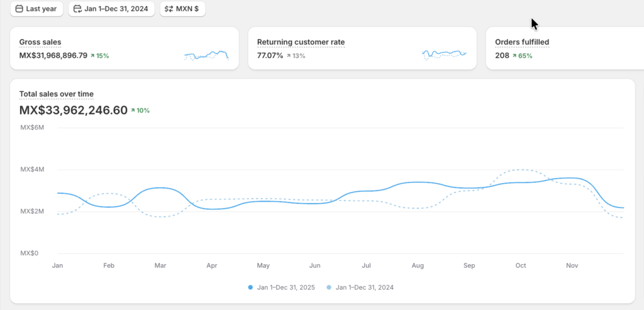Toggle the Jan 1–Dec 31, 2025 legend series
644x310 pixels.
coord(285,287)
